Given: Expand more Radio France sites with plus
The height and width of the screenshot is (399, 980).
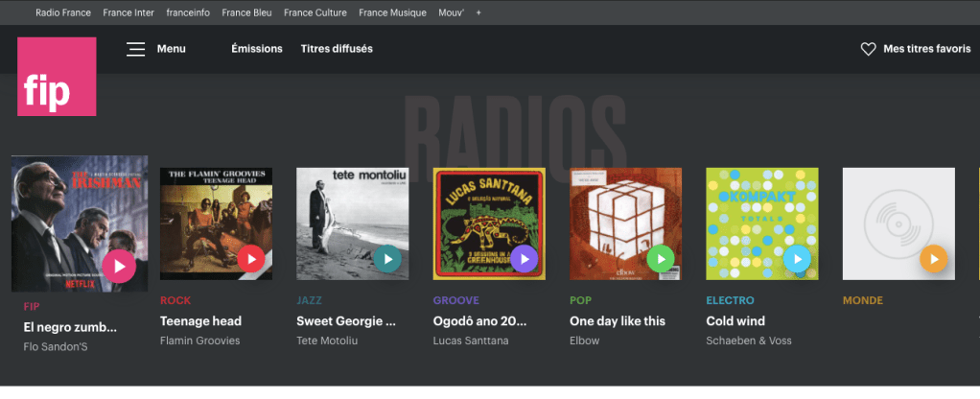Looking at the screenshot, I should point(478,12).
